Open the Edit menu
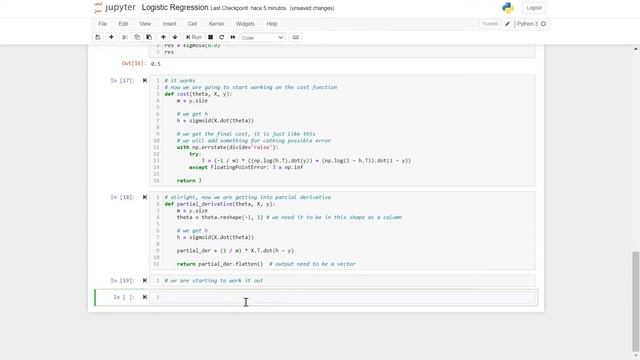The height and width of the screenshot is (360, 640). click(123, 24)
